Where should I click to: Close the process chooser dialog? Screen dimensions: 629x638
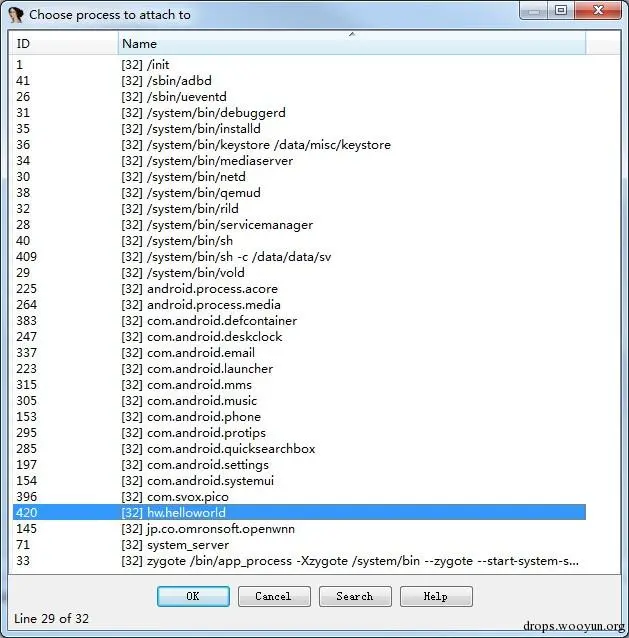tap(598, 10)
